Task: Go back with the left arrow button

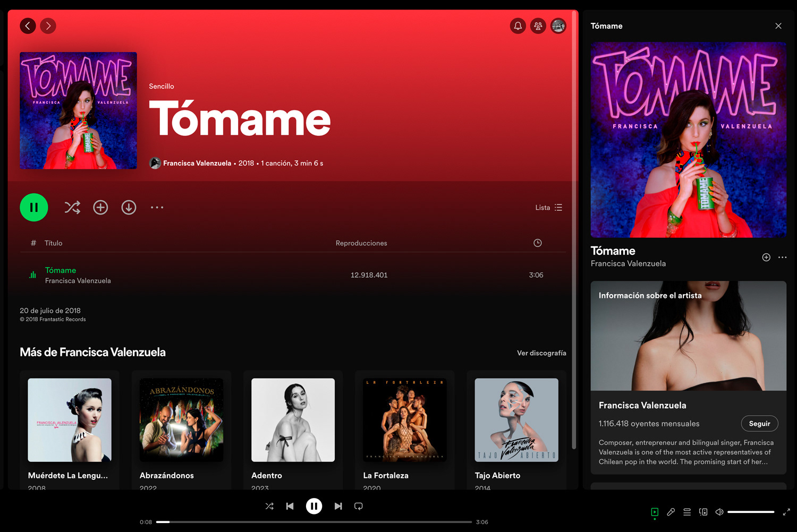Action: pos(28,25)
